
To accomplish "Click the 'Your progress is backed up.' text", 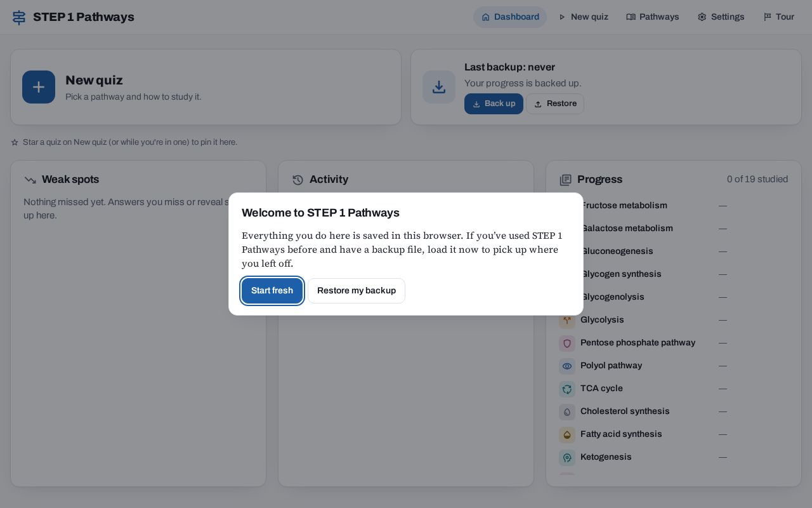I will coord(523,83).
